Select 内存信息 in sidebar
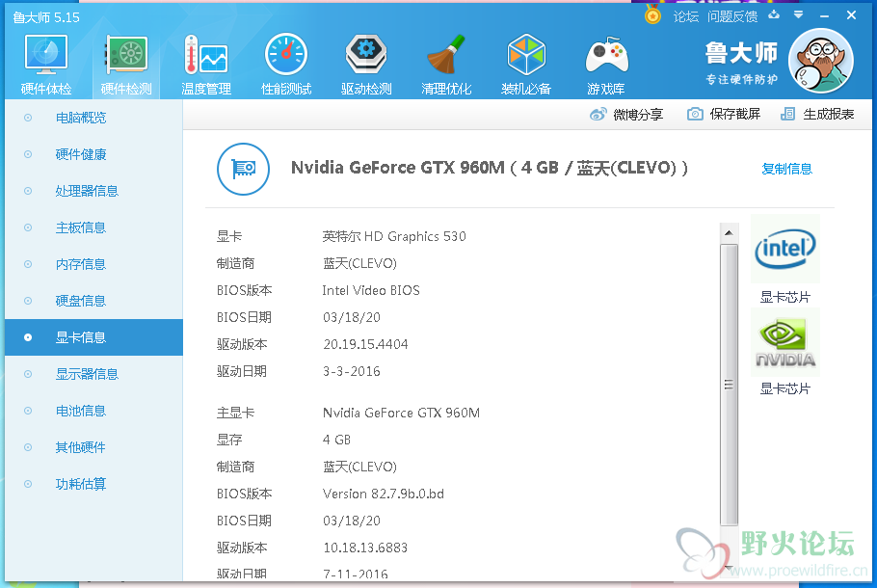The image size is (877, 588). (94, 264)
